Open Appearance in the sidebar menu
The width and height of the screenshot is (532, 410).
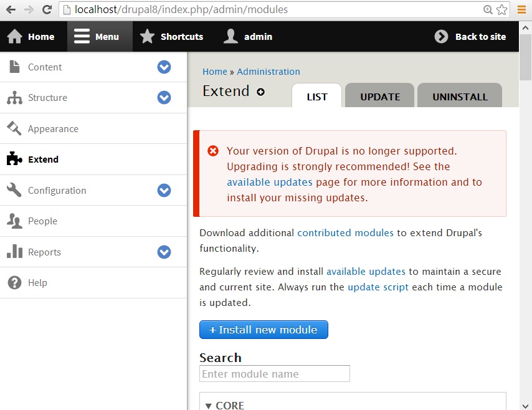[53, 129]
